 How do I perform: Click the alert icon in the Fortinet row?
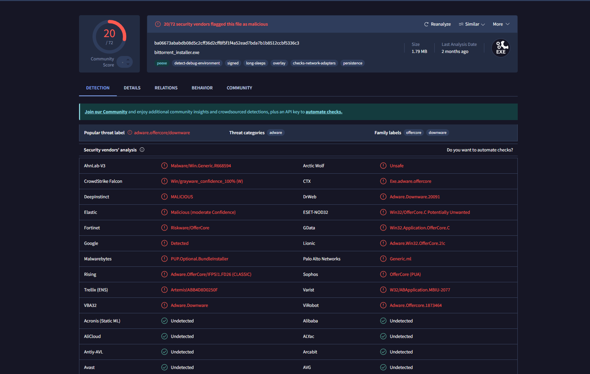(164, 228)
